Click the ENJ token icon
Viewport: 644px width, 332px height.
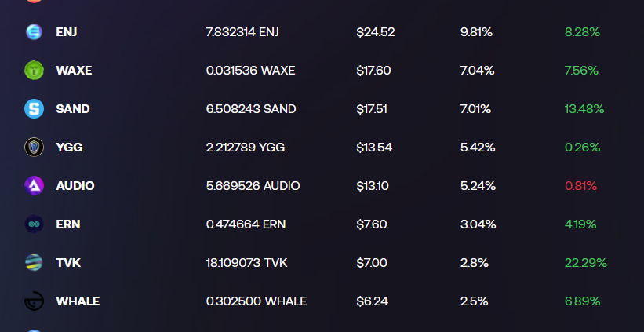pos(34,32)
